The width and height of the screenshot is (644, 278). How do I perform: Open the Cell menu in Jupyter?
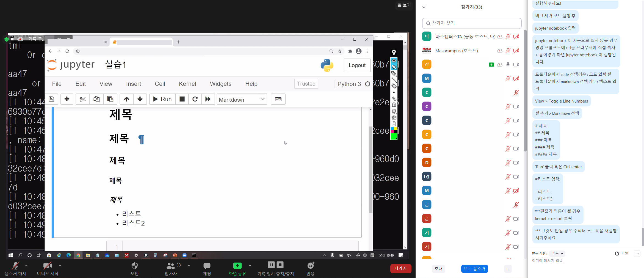[160, 84]
